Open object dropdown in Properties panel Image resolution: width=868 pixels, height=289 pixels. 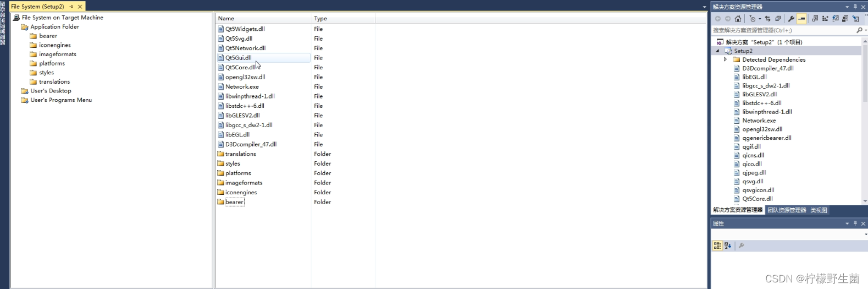point(866,235)
